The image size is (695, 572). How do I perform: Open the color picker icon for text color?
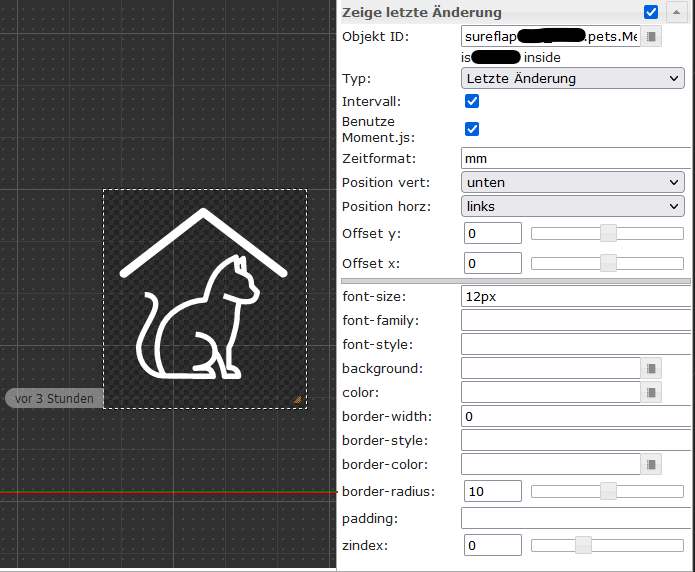click(652, 393)
